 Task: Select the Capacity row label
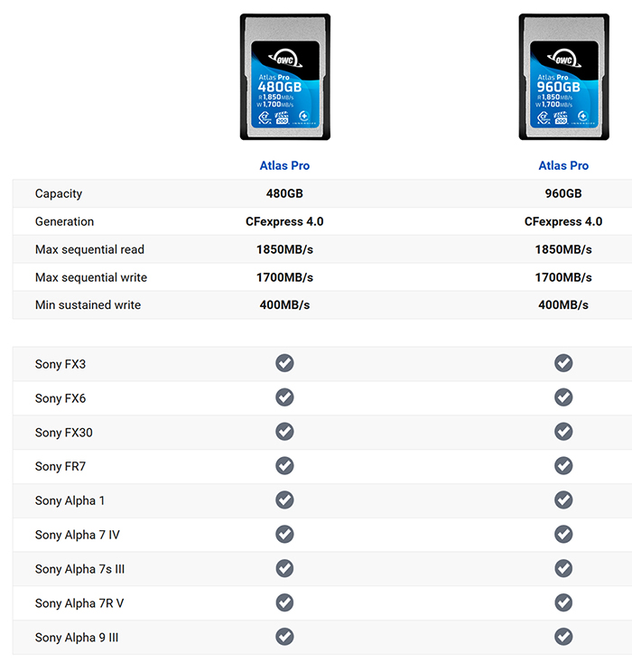(x=59, y=193)
